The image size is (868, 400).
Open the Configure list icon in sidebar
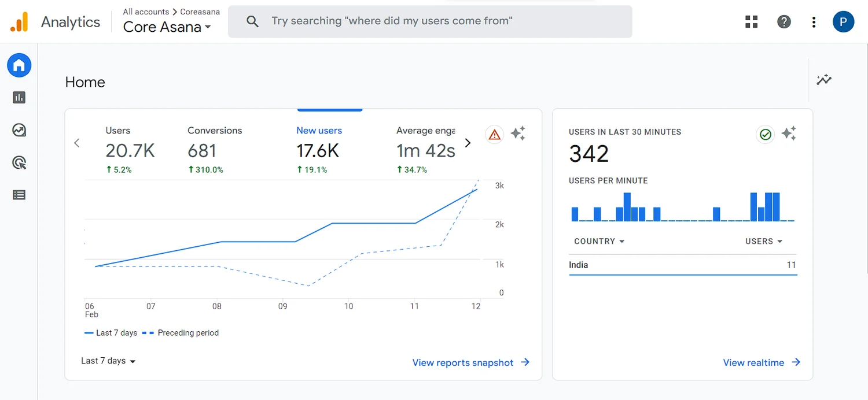[x=19, y=195]
